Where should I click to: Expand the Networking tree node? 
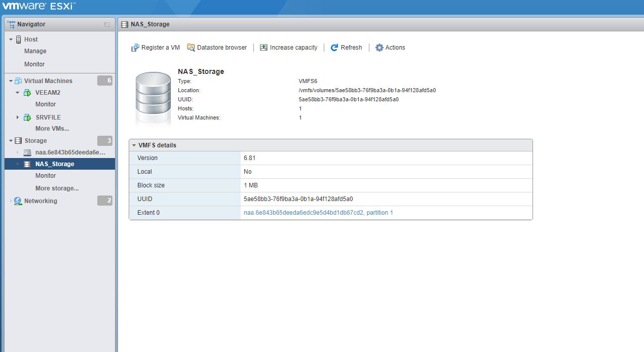pos(11,201)
